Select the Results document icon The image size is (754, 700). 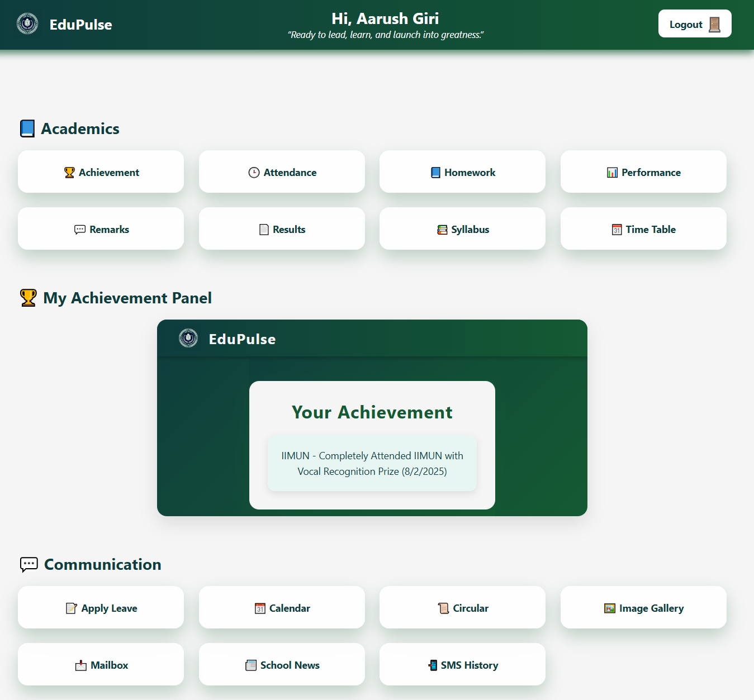[263, 229]
